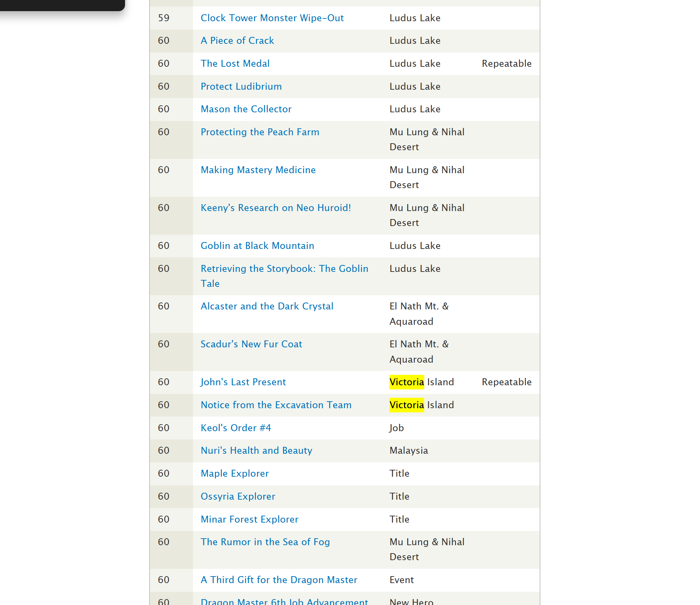
Task: Click Nuri's Health and Beauty link
Action: [256, 451]
